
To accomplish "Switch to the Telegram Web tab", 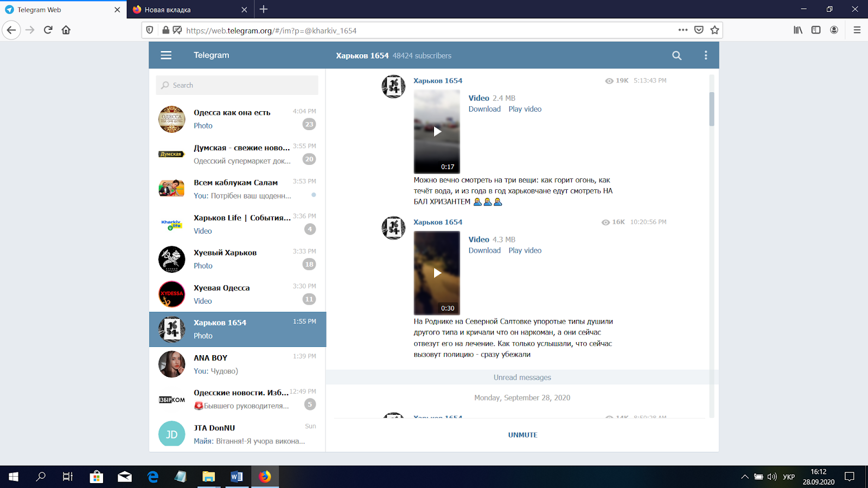I will click(x=63, y=10).
